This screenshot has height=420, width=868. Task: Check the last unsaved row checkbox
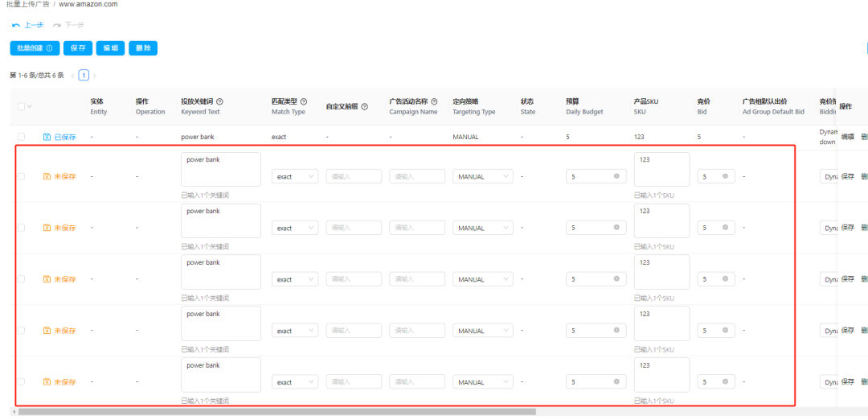[x=21, y=382]
